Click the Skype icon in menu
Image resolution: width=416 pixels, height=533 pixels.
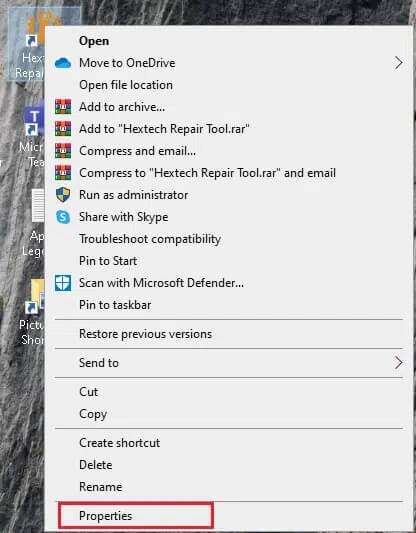click(x=63, y=217)
